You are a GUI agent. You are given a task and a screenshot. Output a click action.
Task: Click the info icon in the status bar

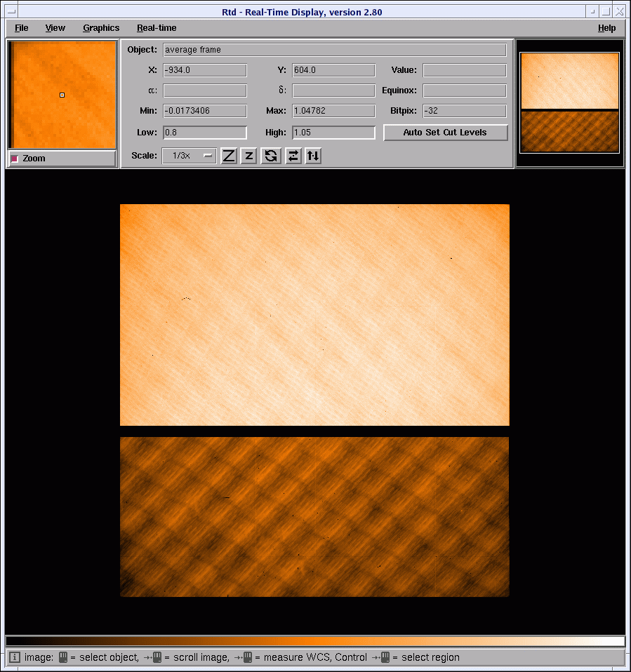15,657
